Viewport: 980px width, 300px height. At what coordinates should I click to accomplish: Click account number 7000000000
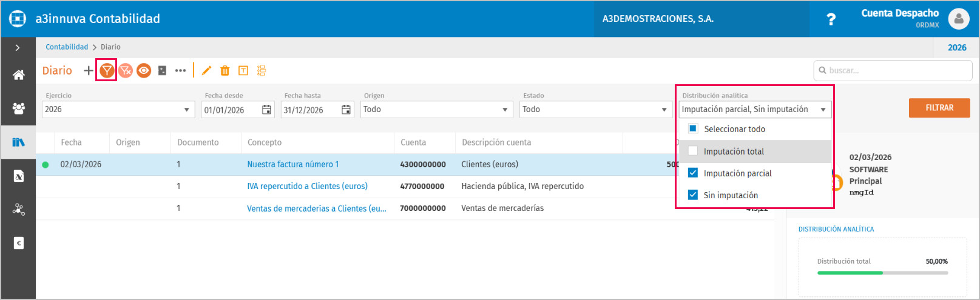point(423,208)
